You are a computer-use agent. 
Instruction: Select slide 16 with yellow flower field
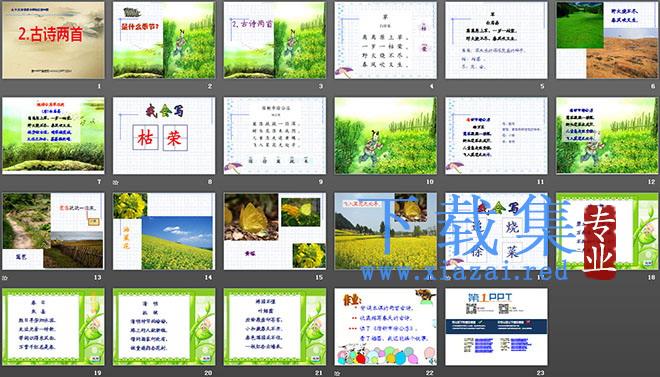point(386,231)
